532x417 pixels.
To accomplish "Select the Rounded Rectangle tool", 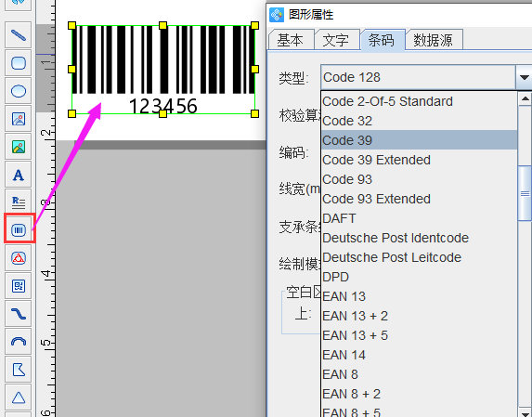I will (19, 63).
